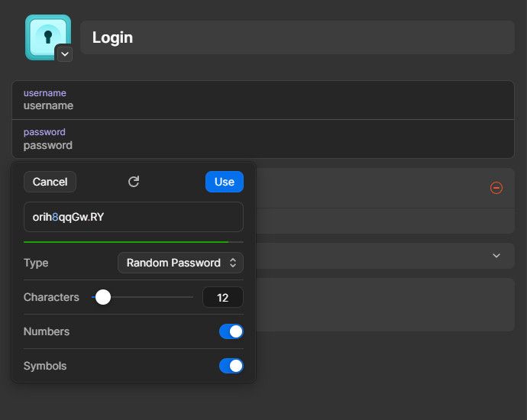527x420 pixels.
Task: Click the red minus remove icon
Action: (x=496, y=188)
